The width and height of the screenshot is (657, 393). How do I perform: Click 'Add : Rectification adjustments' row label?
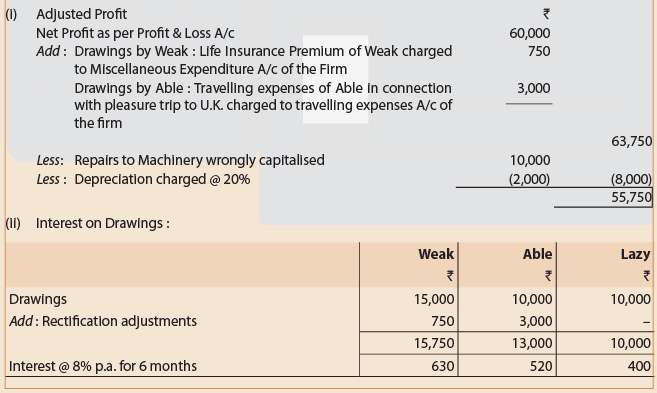[x=103, y=321]
